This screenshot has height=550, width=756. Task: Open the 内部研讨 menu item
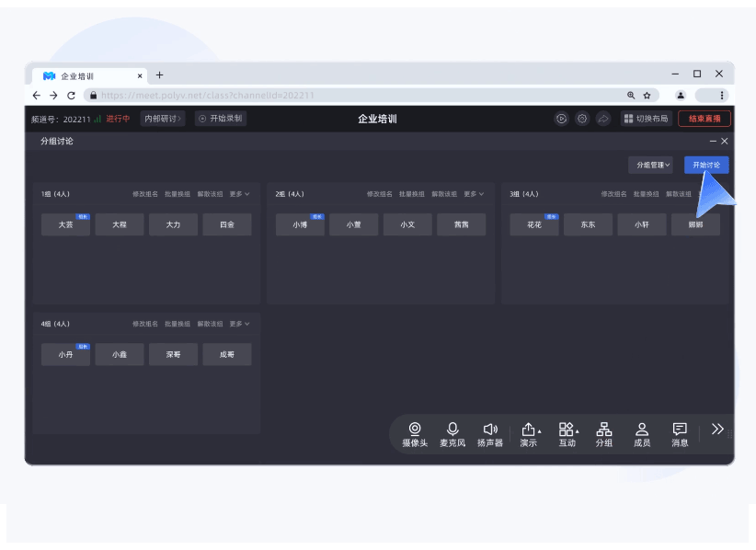coord(161,118)
